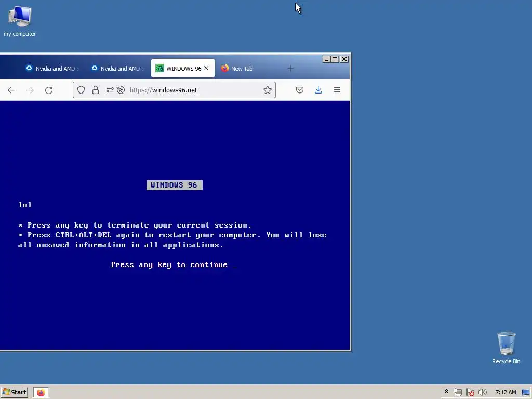Close the WINDOWS 96 tab
Image resolution: width=532 pixels, height=399 pixels.
(206, 68)
